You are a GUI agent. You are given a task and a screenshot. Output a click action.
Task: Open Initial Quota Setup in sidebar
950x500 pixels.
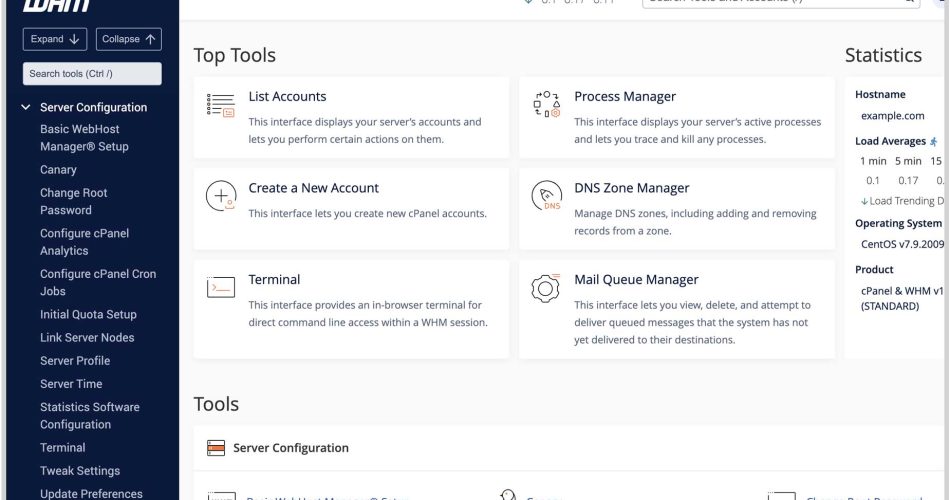(88, 315)
